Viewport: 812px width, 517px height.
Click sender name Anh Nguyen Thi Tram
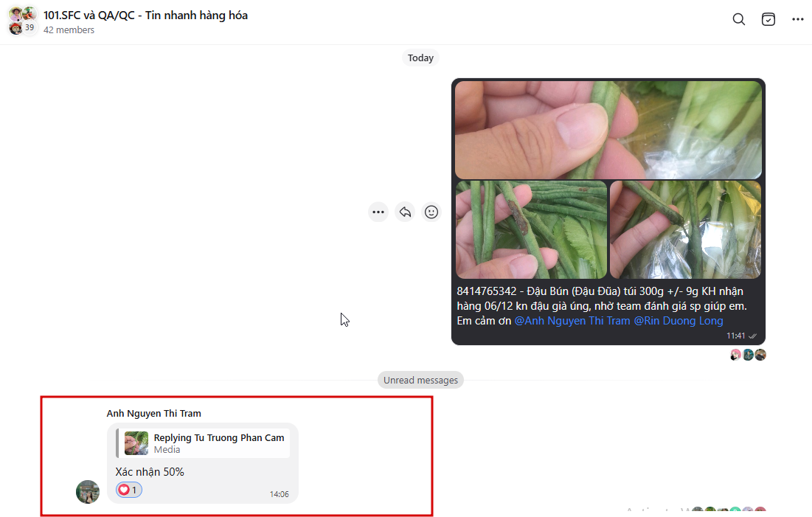(154, 414)
